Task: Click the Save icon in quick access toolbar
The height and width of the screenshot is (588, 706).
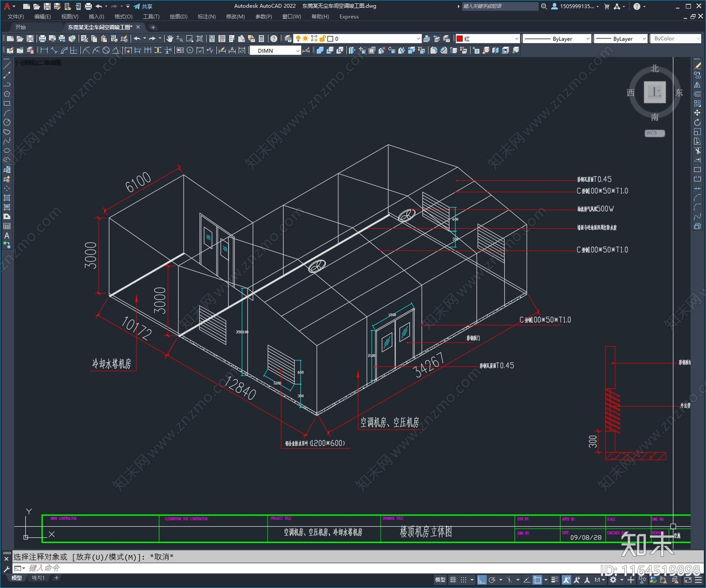Action: 47,6
